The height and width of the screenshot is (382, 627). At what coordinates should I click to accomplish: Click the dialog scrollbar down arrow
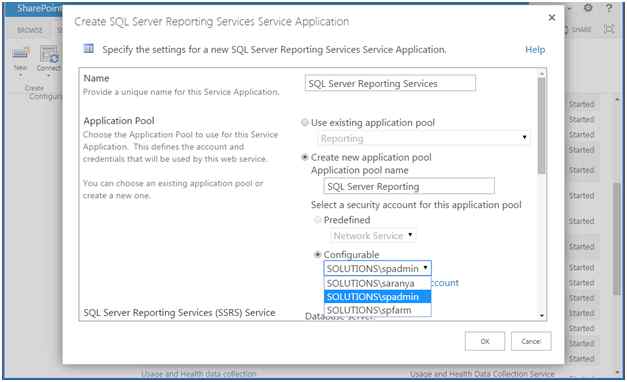click(x=542, y=316)
